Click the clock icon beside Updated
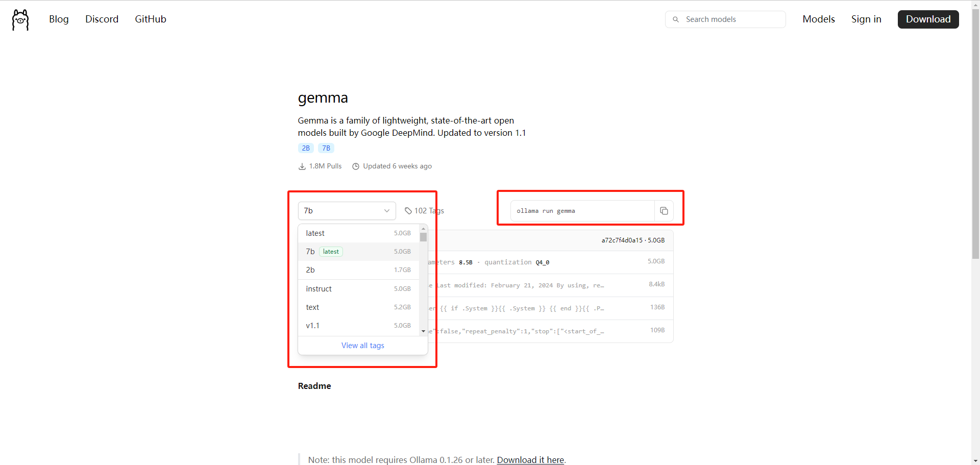The image size is (980, 465). 356,166
